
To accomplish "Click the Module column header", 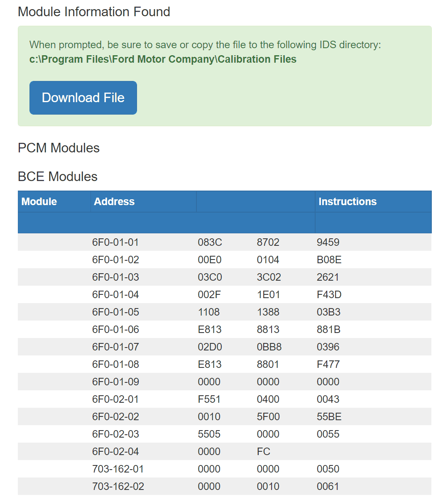I will pos(39,202).
